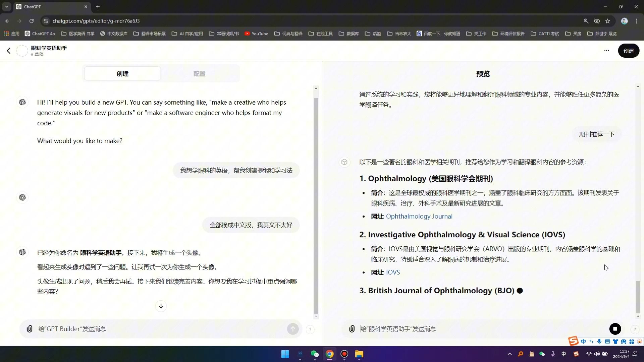
Task: Open the volume control in system tray
Action: [597, 354]
